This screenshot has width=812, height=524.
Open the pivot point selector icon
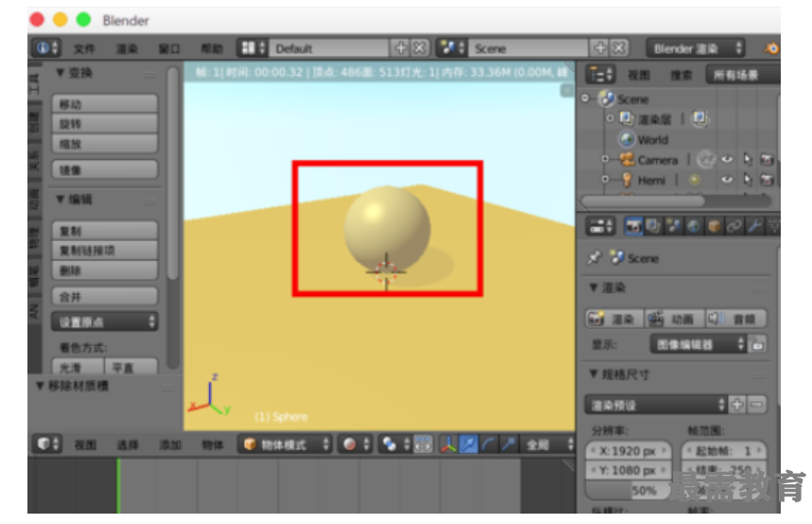coord(396,445)
